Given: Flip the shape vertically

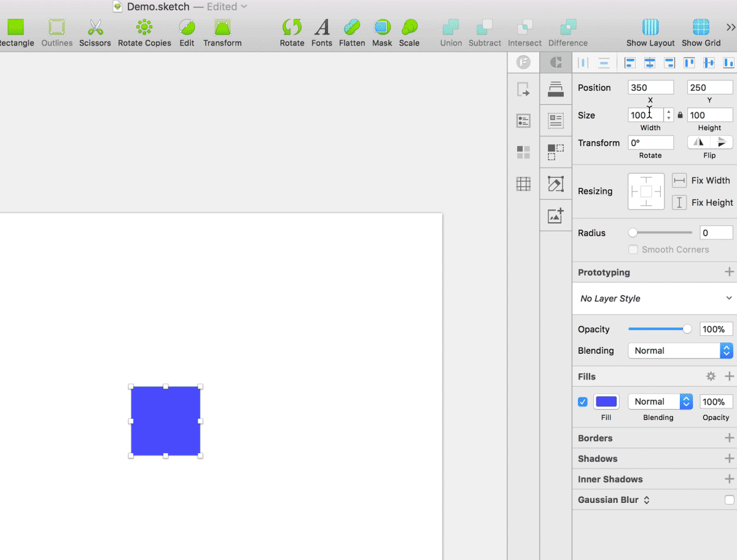Looking at the screenshot, I should [x=722, y=142].
